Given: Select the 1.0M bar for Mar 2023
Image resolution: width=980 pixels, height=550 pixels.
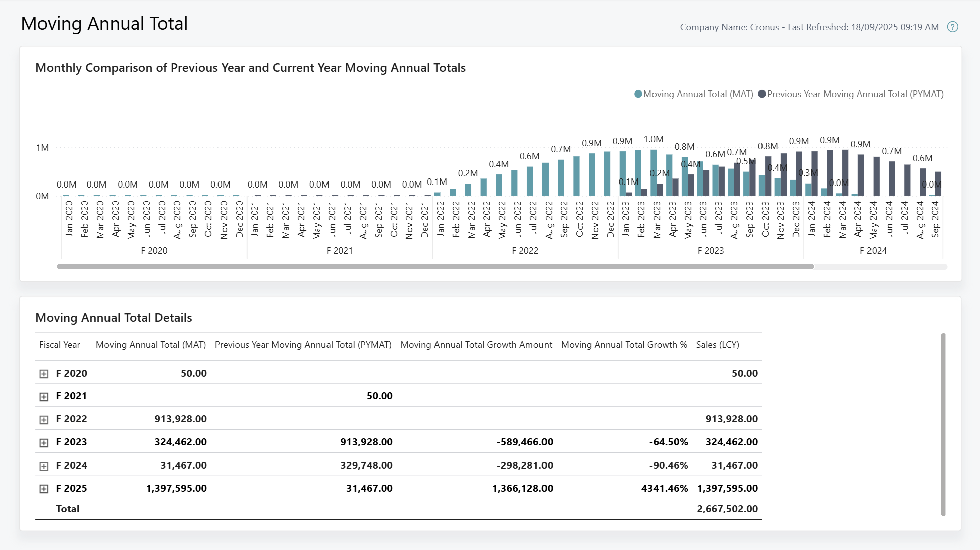Looking at the screenshot, I should coord(653,171).
